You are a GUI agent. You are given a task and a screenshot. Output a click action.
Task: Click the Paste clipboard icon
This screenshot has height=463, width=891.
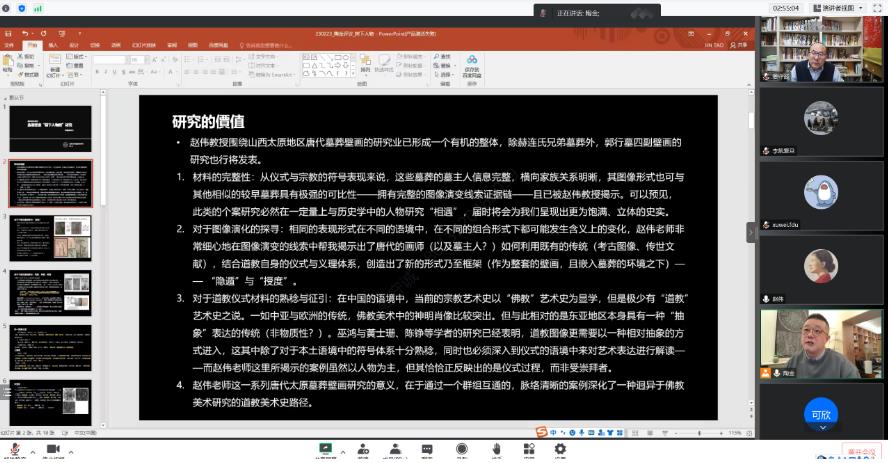pyautogui.click(x=8, y=62)
